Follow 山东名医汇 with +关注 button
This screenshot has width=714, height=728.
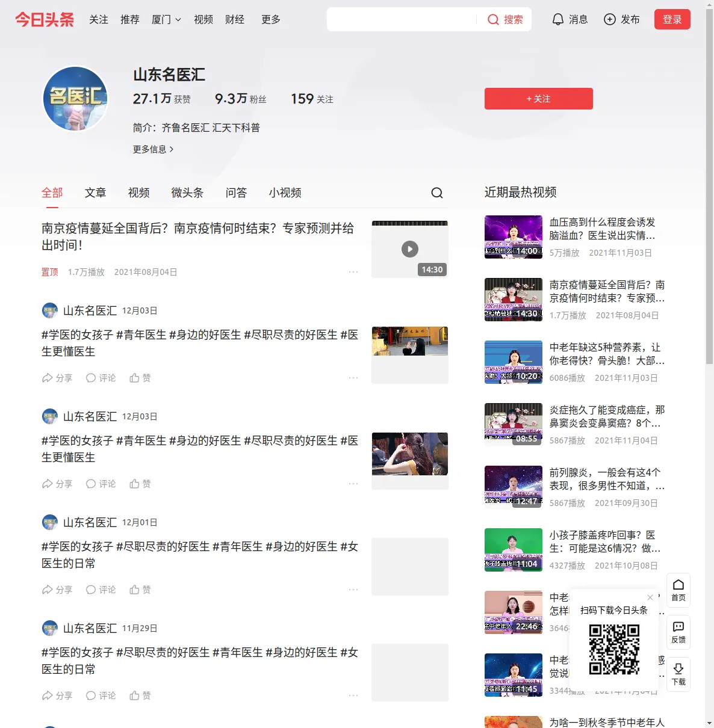539,99
